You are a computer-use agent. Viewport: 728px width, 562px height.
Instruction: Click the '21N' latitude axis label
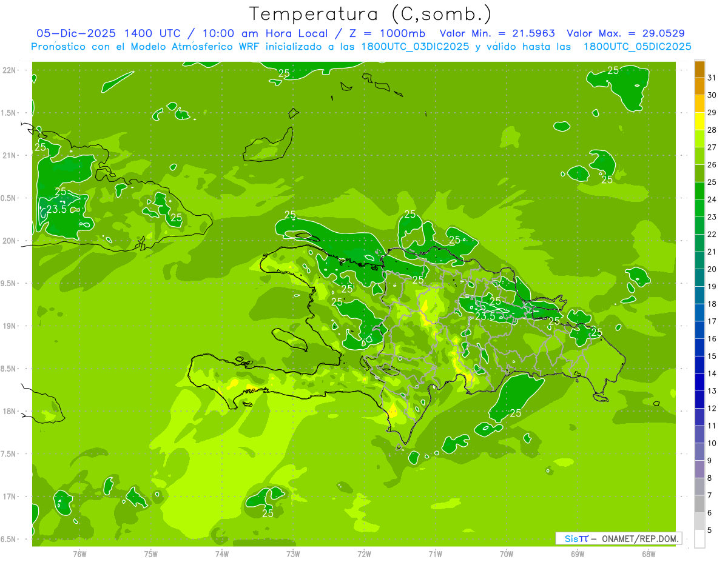(x=9, y=155)
